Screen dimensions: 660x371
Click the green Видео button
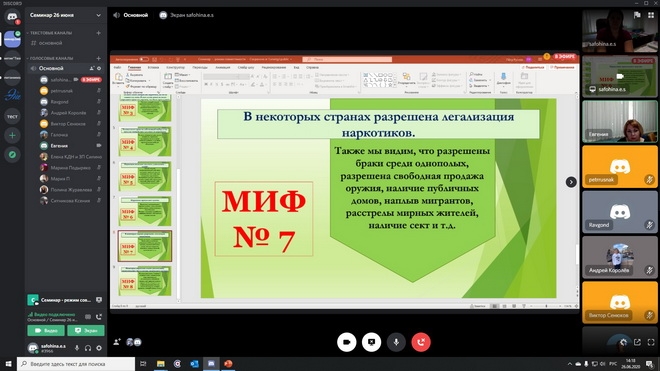(x=46, y=331)
